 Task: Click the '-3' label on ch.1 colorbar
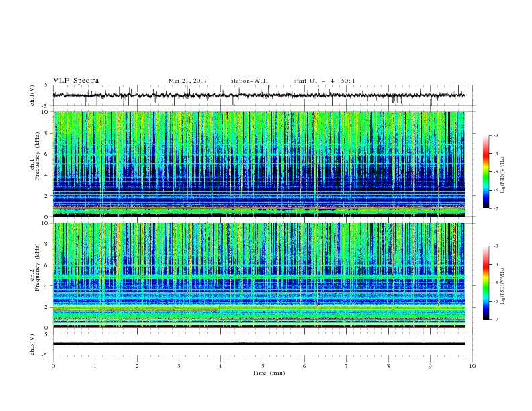tap(495, 135)
